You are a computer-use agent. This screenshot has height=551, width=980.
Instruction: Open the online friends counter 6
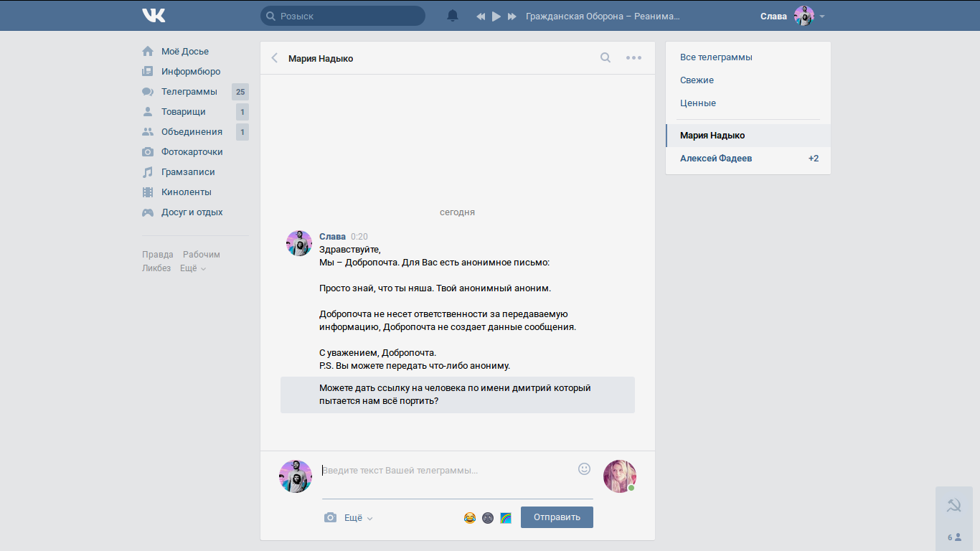tap(954, 537)
